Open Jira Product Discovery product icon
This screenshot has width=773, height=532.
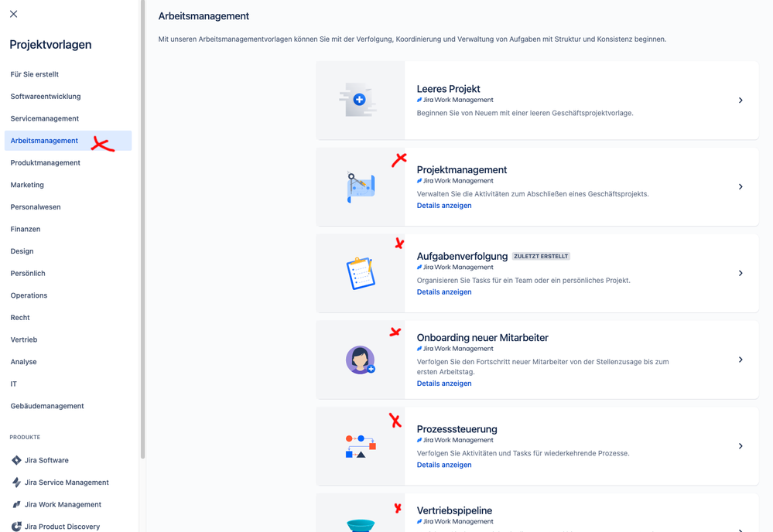coord(16,527)
